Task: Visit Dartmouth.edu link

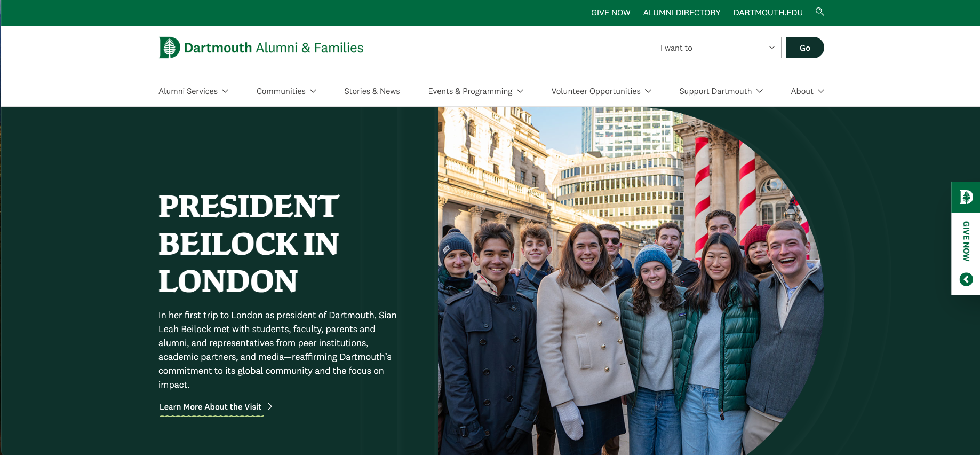Action: pos(768,13)
